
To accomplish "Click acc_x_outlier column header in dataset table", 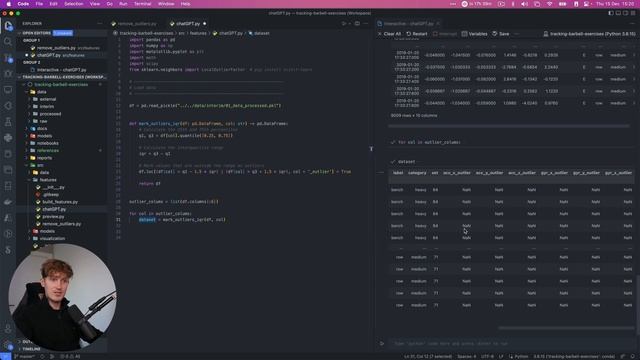I will click(457, 173).
